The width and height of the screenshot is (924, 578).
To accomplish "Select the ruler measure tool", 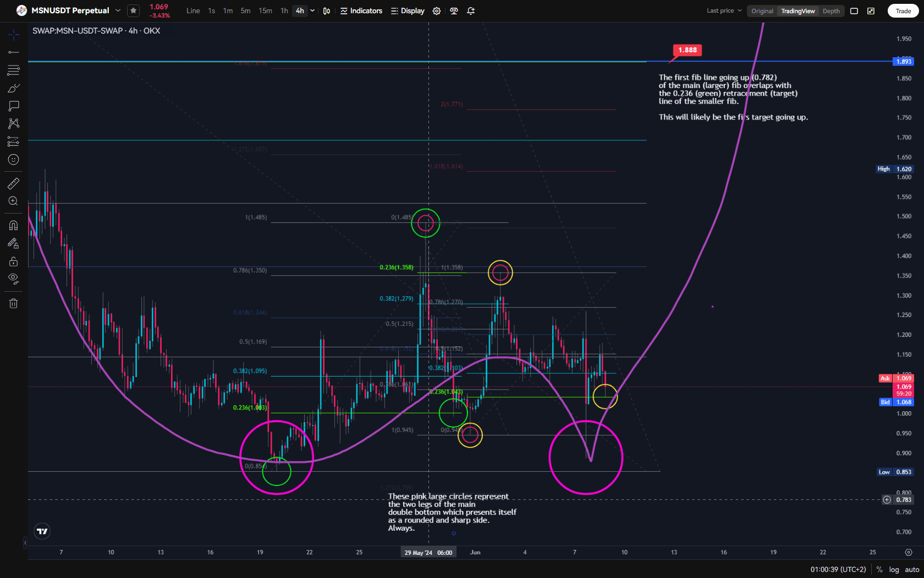I will pos(14,183).
